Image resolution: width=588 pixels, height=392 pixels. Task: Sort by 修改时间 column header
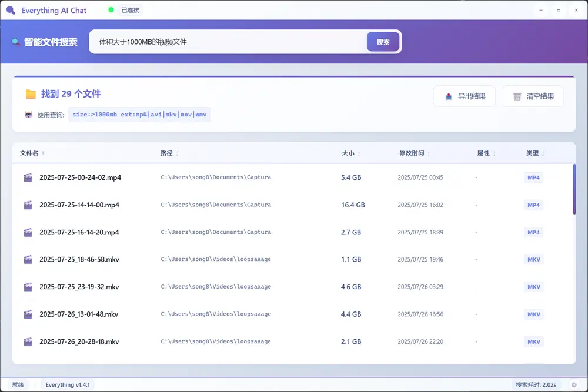coord(411,153)
